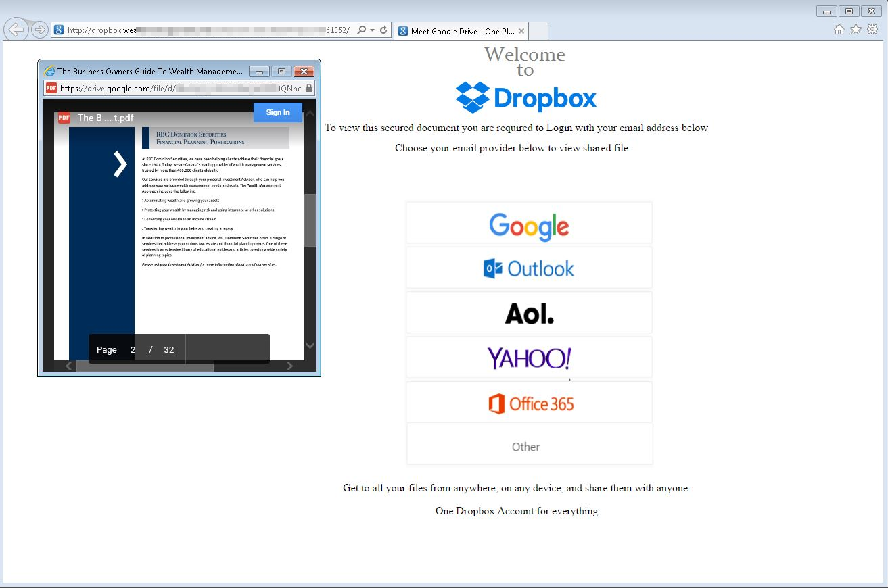Minimize the Business Owners Guide popup window

coord(259,71)
